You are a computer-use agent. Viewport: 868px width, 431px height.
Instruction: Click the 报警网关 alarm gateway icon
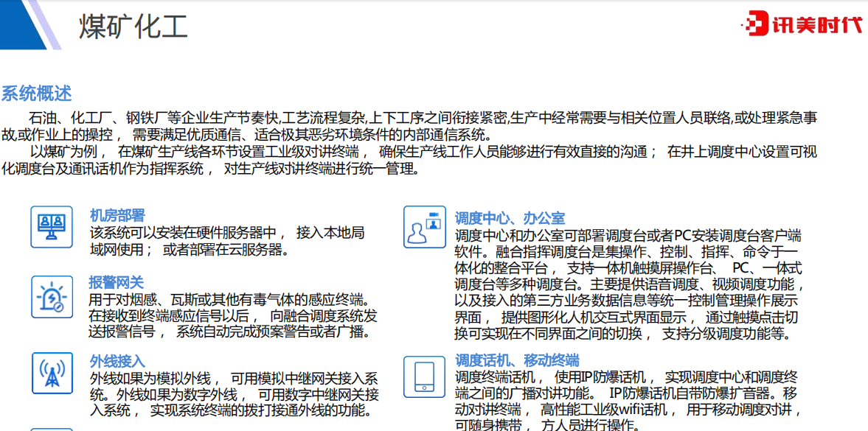point(52,297)
